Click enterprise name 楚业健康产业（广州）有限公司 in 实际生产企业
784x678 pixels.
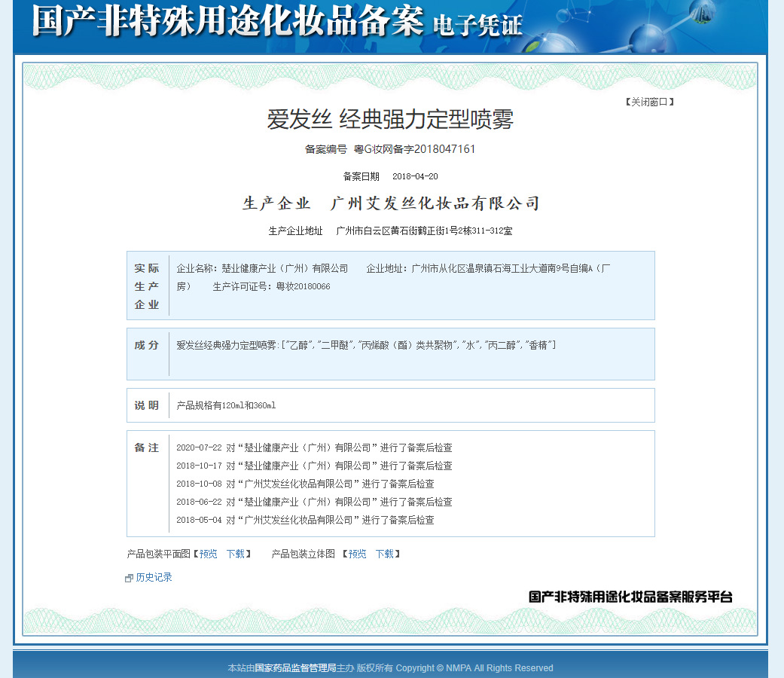pos(285,268)
